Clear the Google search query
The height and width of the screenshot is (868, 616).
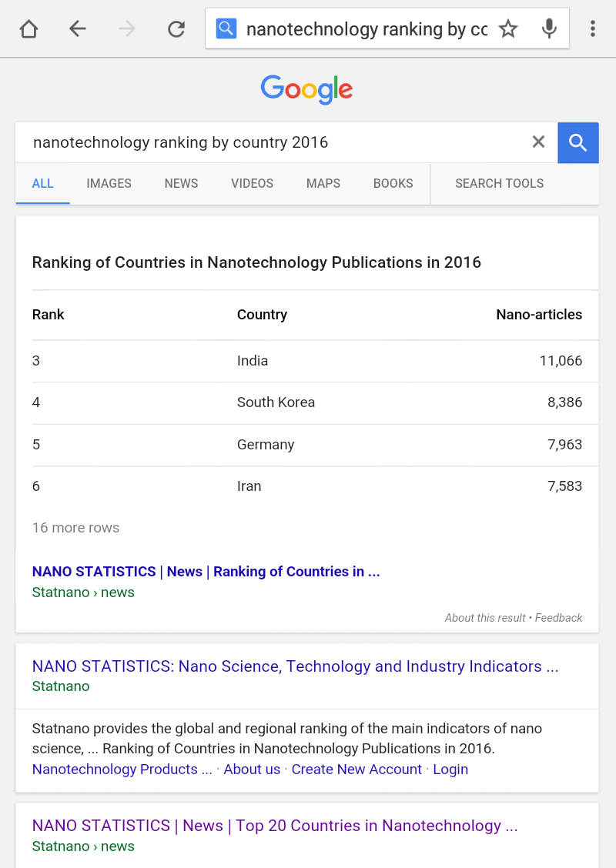pyautogui.click(x=538, y=142)
